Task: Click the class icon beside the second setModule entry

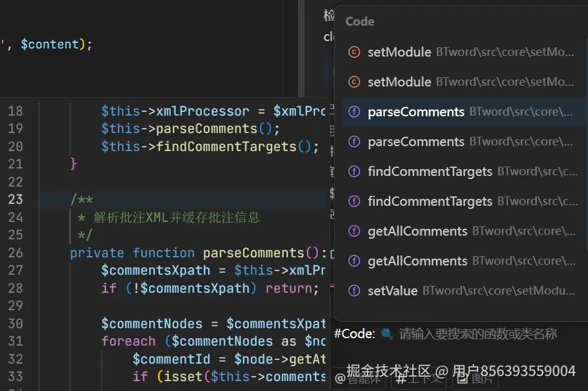Action: coord(354,82)
